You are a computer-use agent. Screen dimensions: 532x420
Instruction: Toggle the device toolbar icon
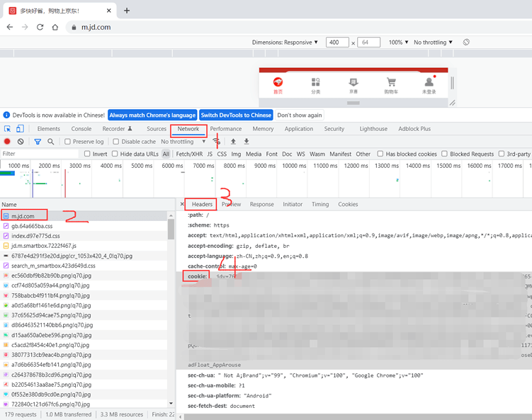pyautogui.click(x=20, y=129)
